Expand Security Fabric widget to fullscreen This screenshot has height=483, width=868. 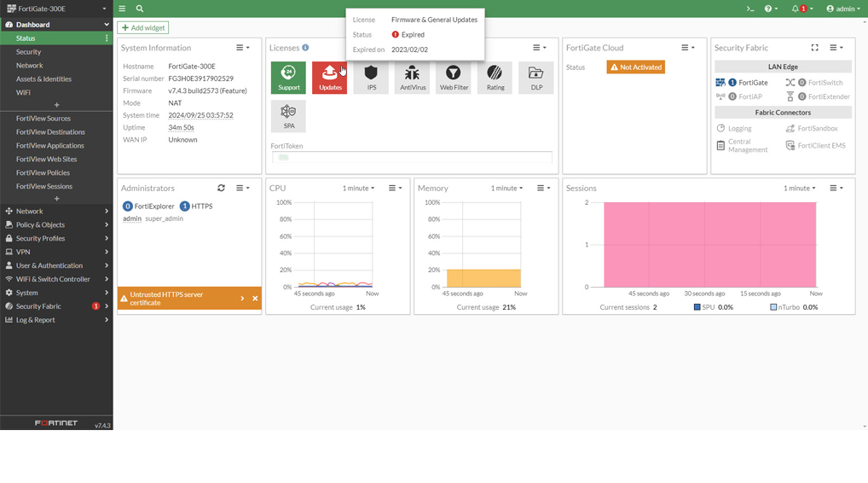pos(815,48)
